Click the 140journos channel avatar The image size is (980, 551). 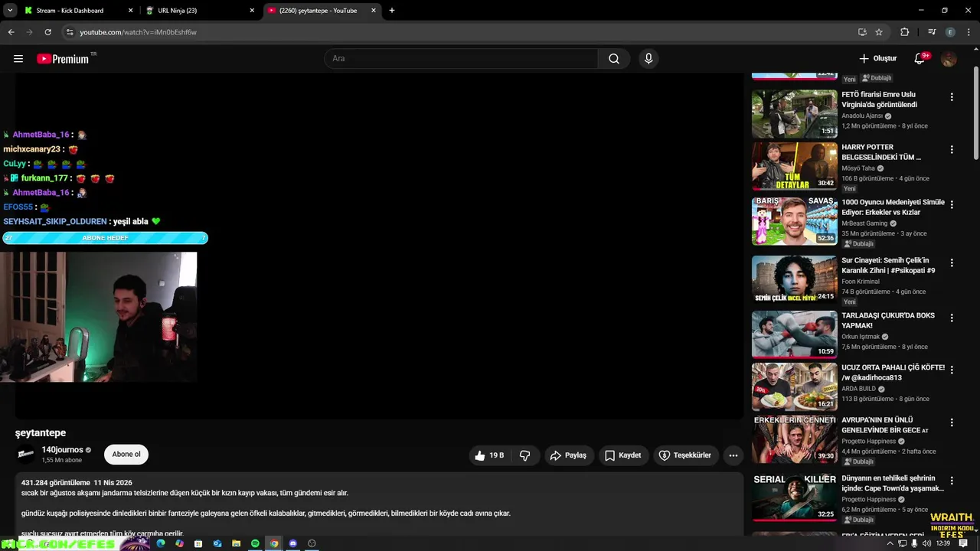[26, 455]
